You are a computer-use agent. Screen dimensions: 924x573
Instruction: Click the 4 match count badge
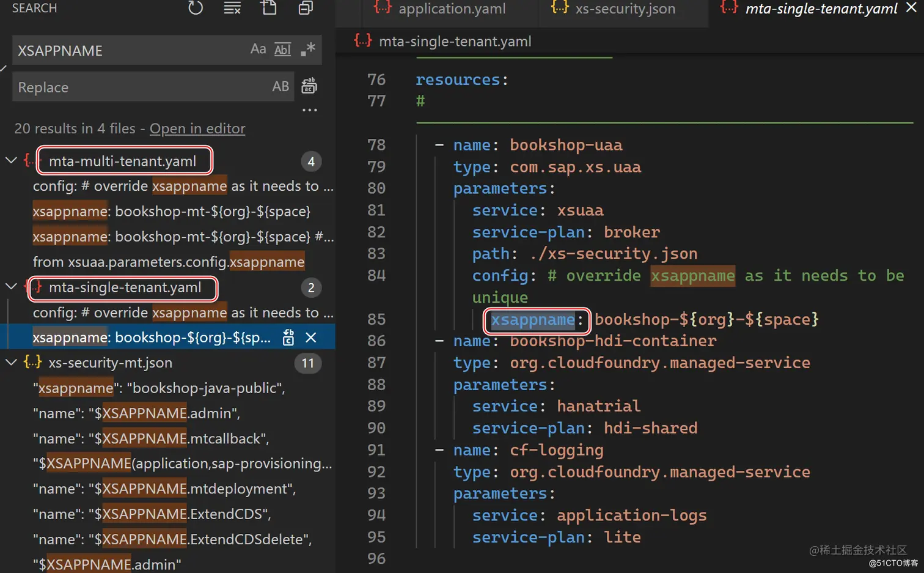coord(311,161)
